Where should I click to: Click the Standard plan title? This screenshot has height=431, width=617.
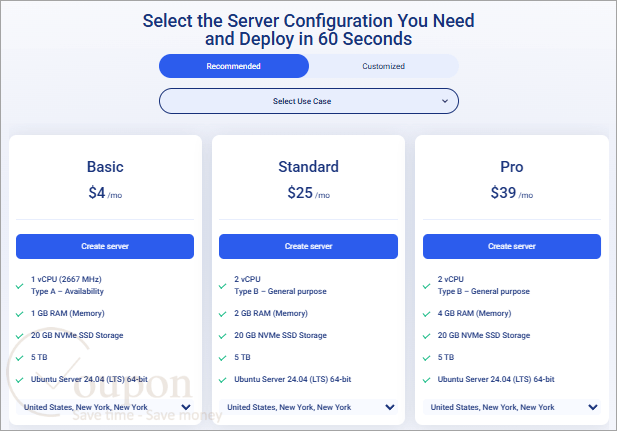click(x=308, y=167)
